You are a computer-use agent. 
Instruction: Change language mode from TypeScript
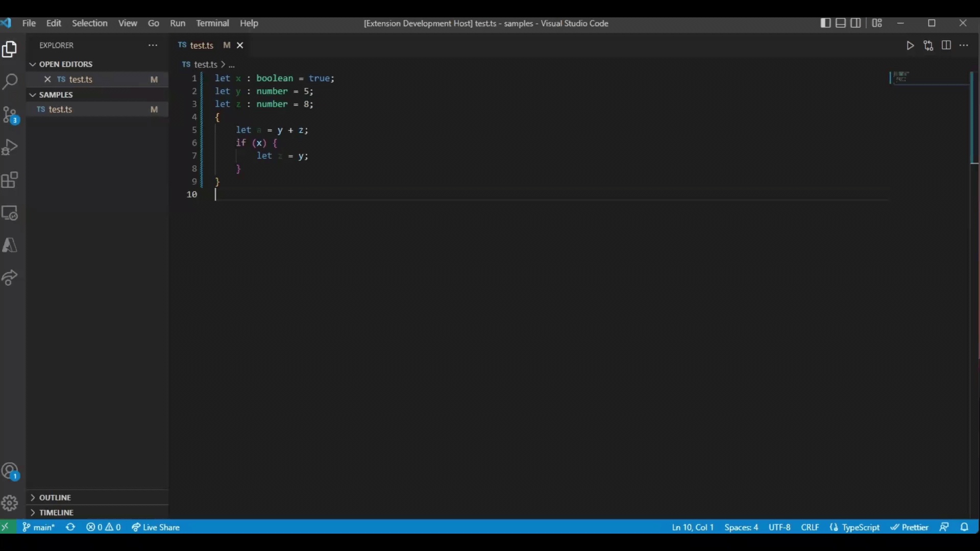860,527
